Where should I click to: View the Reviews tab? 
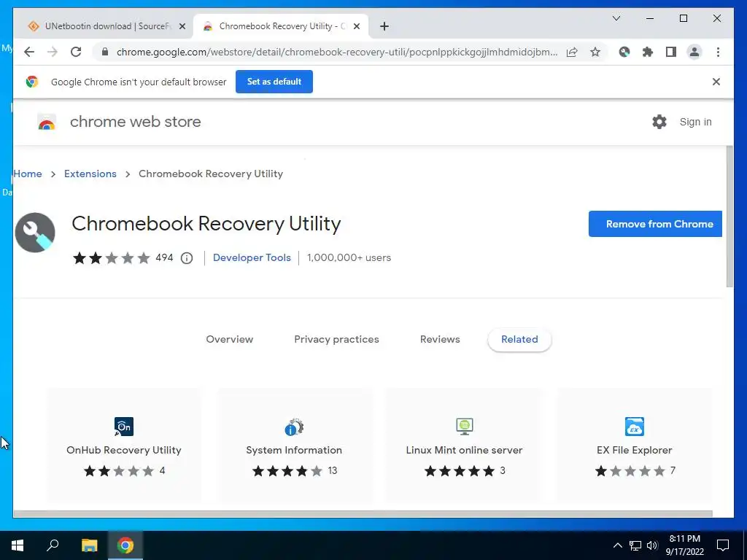tap(440, 339)
